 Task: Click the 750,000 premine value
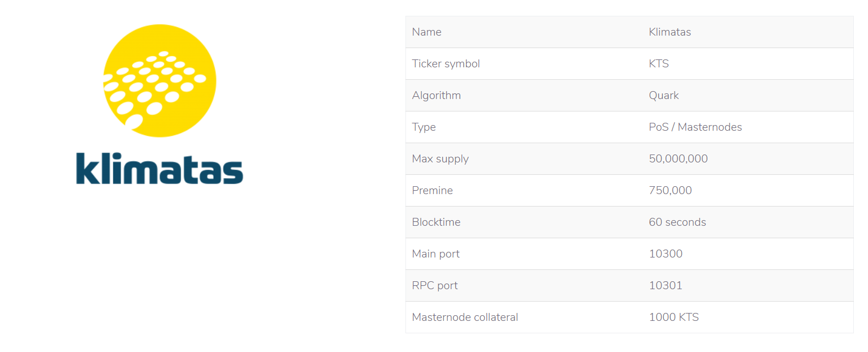pyautogui.click(x=671, y=191)
